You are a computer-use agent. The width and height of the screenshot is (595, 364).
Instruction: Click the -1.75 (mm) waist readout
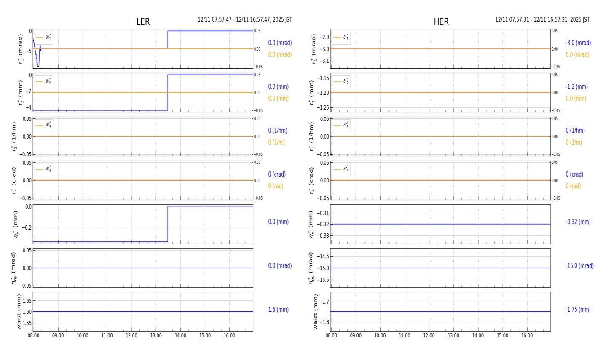[578, 310]
